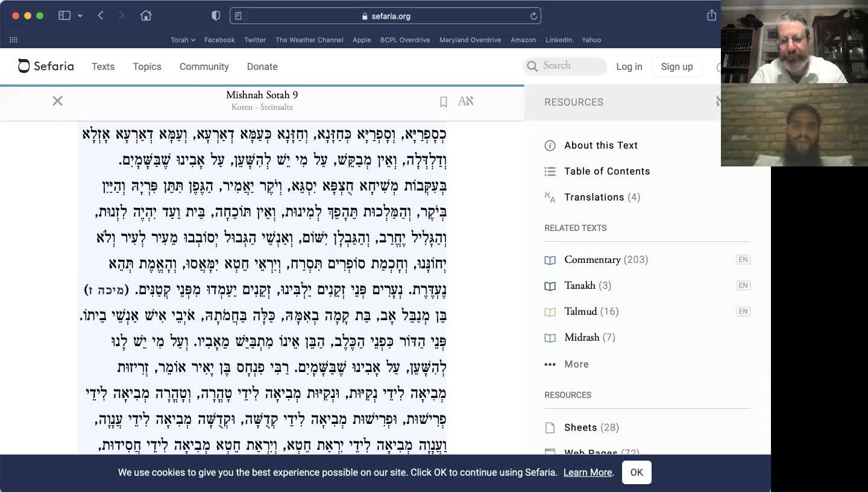Click the Sefaria logo
The height and width of the screenshot is (492, 868).
[46, 66]
